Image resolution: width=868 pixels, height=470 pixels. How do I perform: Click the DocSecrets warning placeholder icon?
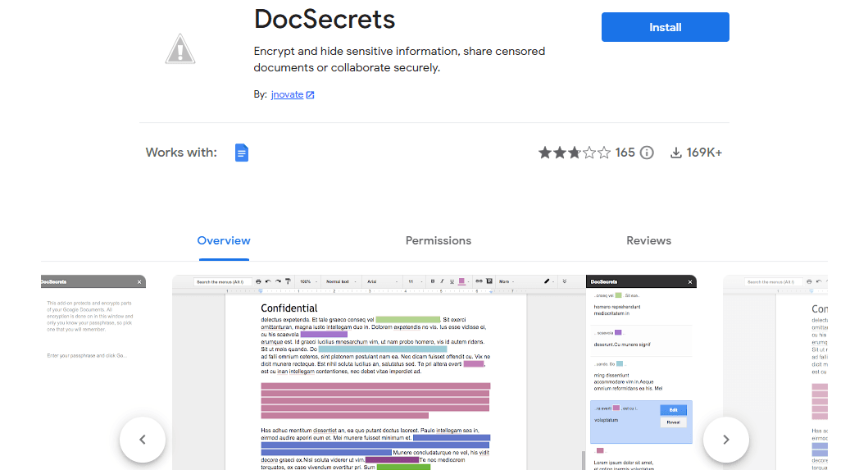click(180, 48)
